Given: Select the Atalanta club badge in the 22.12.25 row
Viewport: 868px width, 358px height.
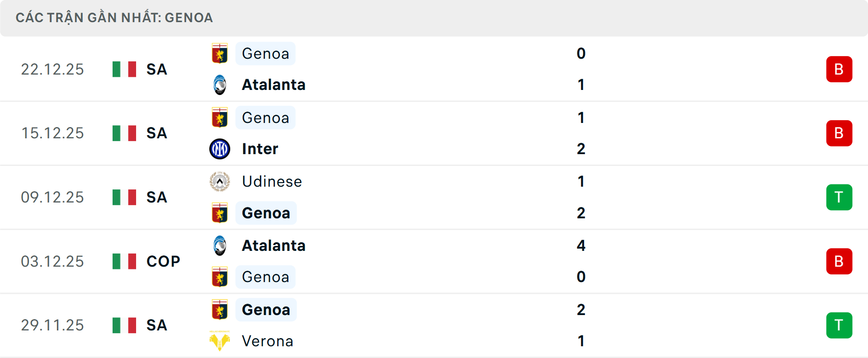Looking at the screenshot, I should click(220, 85).
